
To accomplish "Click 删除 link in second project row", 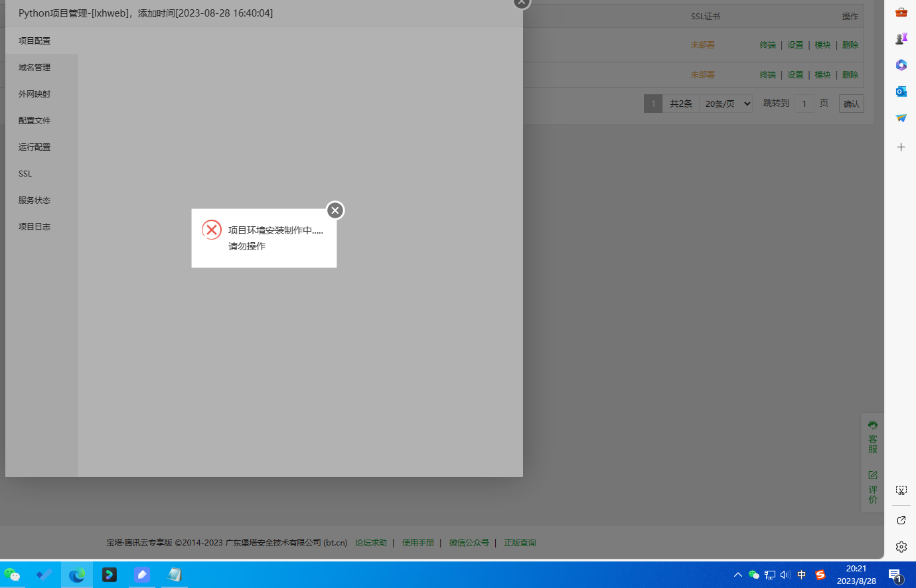I will point(850,75).
